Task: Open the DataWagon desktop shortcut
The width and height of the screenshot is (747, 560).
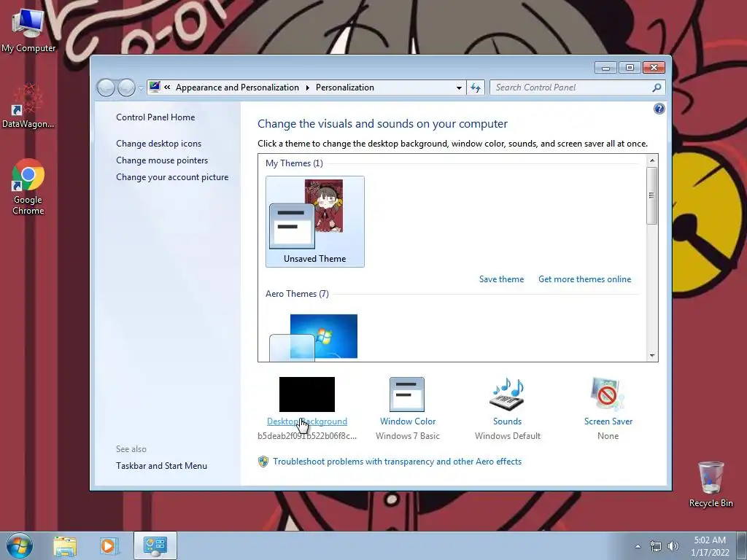Action: point(28,106)
